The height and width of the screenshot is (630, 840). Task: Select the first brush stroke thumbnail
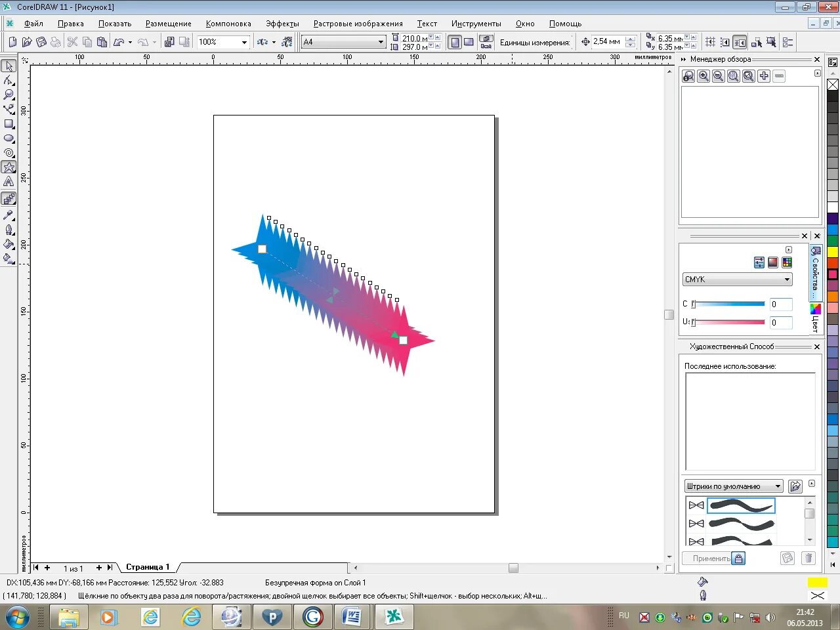[x=741, y=505]
